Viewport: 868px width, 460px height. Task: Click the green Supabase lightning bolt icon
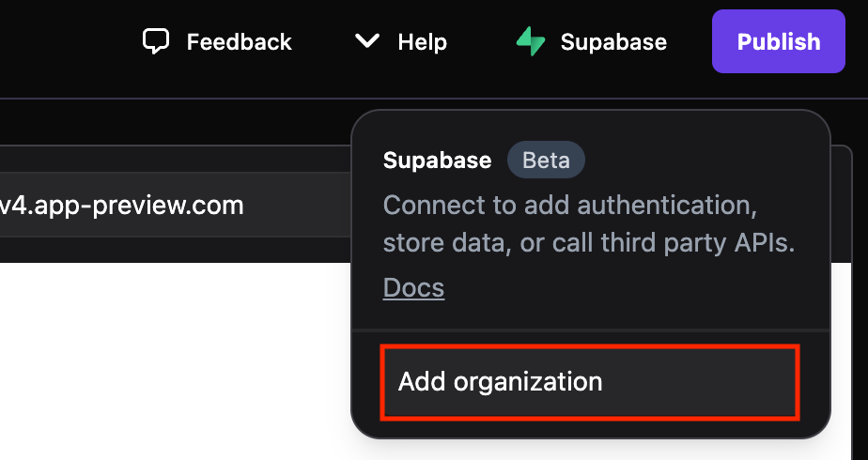[531, 41]
